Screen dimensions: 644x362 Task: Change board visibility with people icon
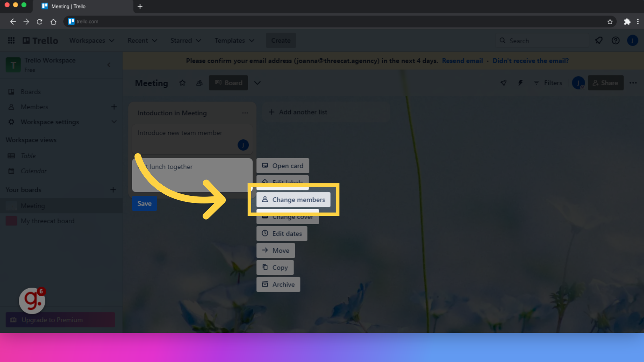[199, 83]
